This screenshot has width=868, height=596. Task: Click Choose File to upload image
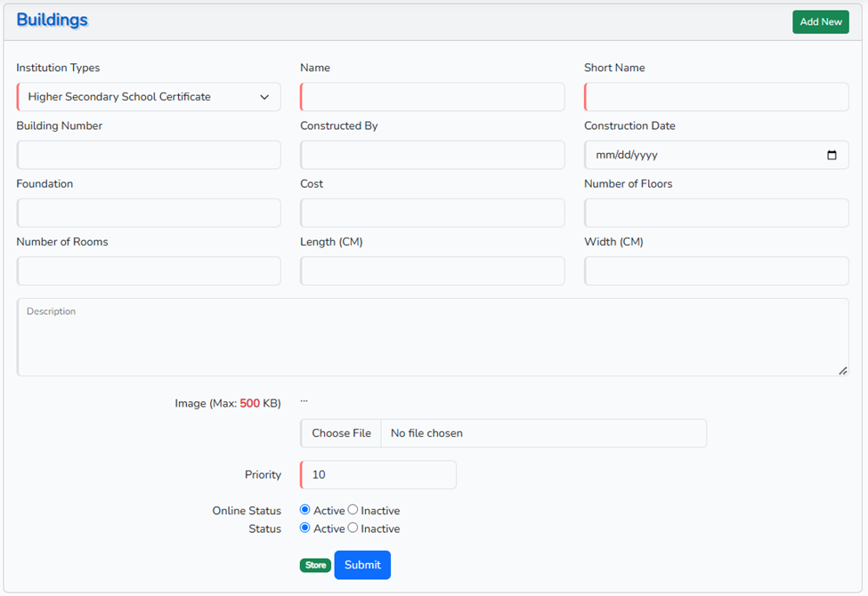coord(341,433)
